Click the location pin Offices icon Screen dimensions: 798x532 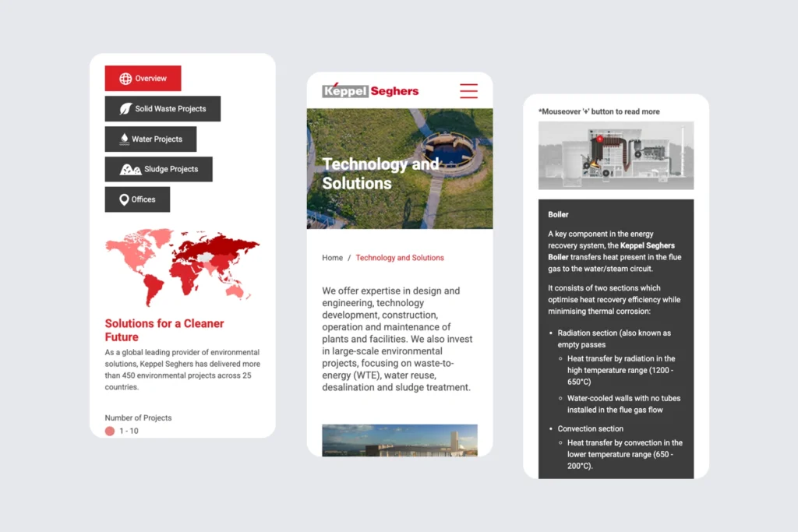click(124, 200)
